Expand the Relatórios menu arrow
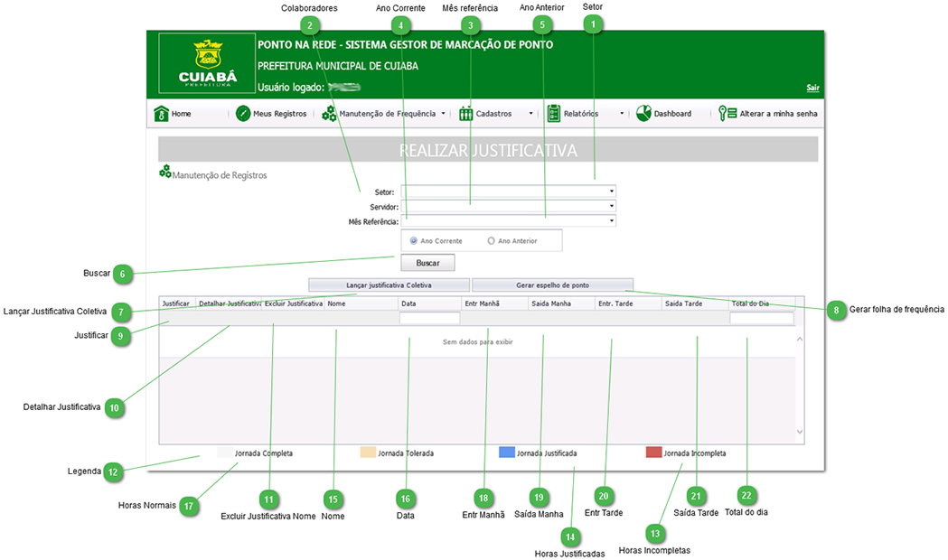Image resolution: width=948 pixels, height=560 pixels. tap(622, 114)
